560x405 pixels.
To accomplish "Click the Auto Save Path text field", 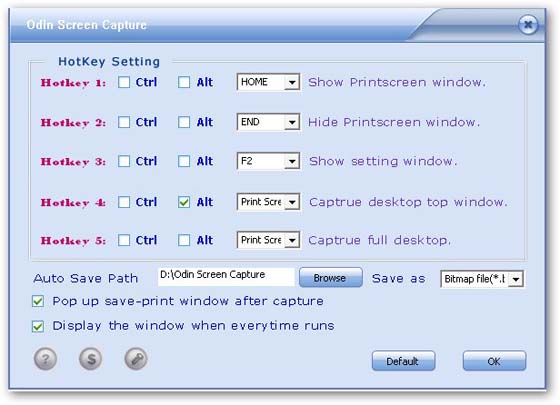I will 226,277.
